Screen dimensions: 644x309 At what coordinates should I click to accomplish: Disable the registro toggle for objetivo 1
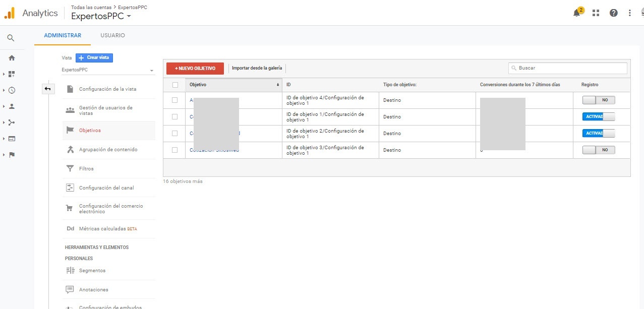(599, 117)
